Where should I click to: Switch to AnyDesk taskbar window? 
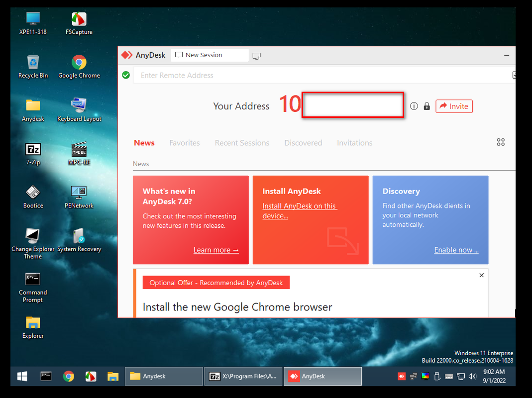322,376
